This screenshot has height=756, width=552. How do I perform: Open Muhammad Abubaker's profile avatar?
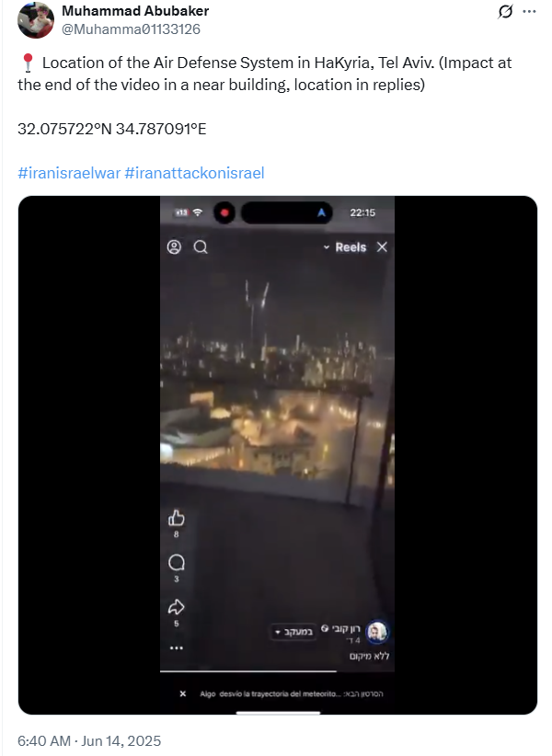(x=36, y=20)
